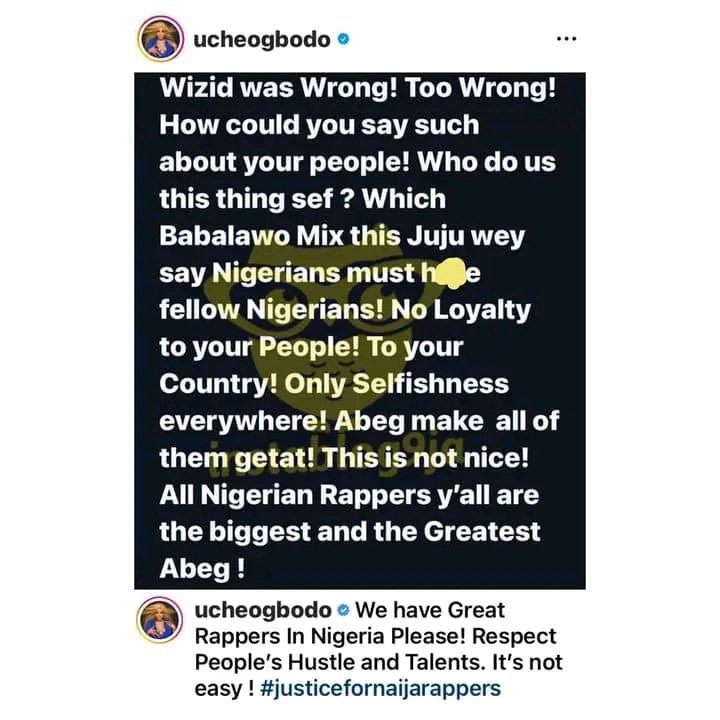Click the "Wizid was Wrong! Too Wrong!" line

click(x=358, y=88)
